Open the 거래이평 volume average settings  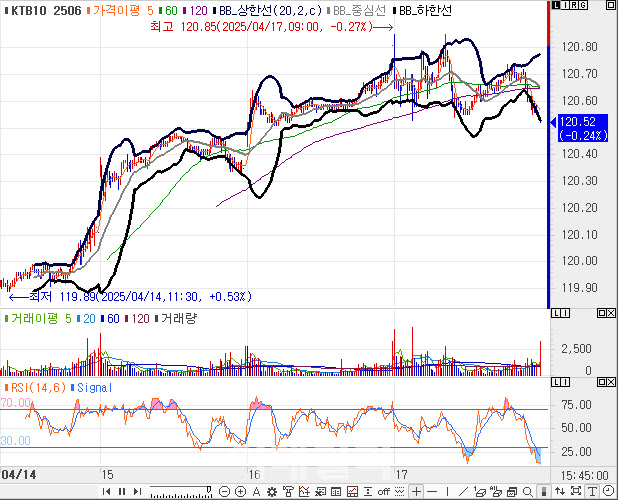pos(39,316)
